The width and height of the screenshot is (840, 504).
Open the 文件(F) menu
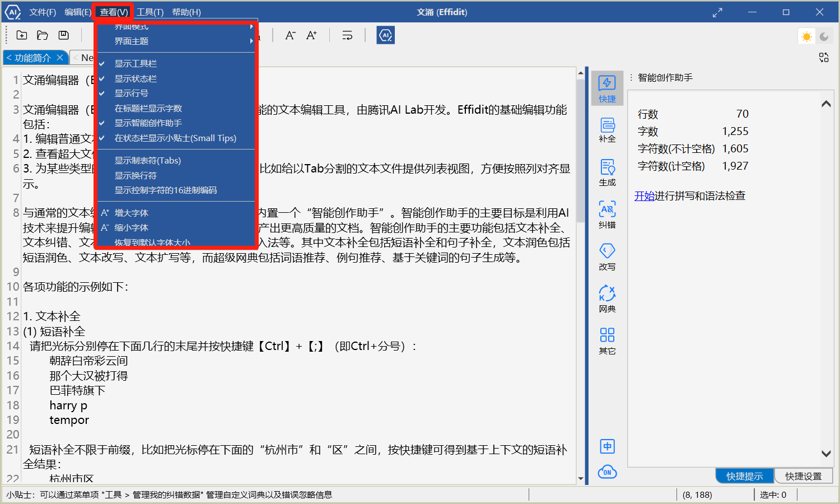(43, 12)
